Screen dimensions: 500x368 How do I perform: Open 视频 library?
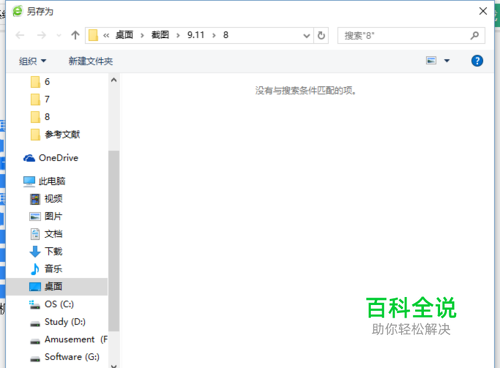pyautogui.click(x=53, y=199)
